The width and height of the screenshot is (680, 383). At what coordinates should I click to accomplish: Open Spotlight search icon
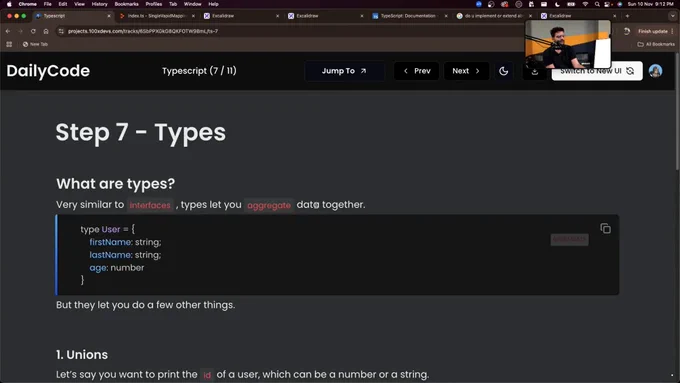(597, 4)
